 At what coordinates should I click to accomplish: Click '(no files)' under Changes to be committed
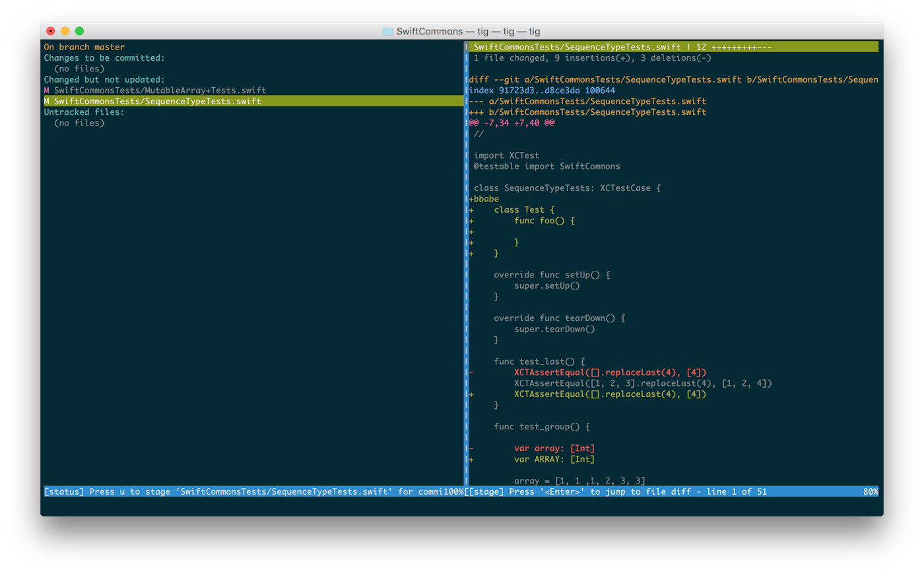pyautogui.click(x=79, y=69)
